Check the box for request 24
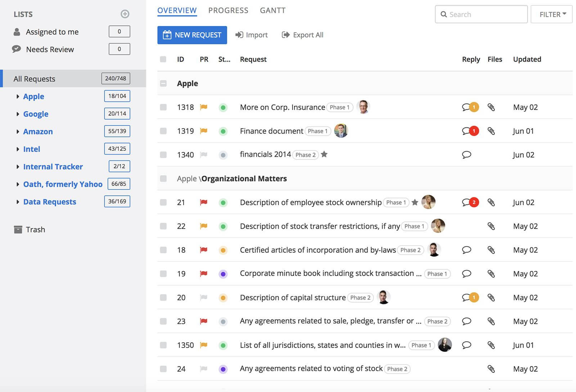This screenshot has height=392, width=576. [x=163, y=369]
